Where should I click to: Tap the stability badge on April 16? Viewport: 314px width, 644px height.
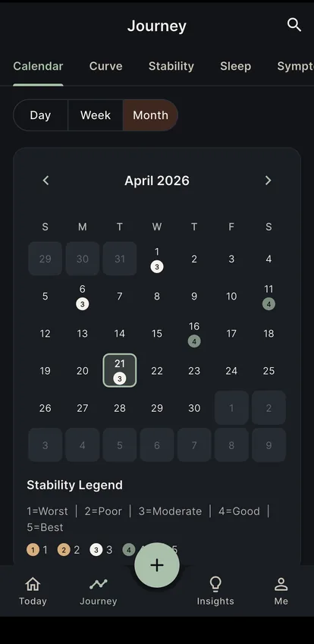[194, 341]
